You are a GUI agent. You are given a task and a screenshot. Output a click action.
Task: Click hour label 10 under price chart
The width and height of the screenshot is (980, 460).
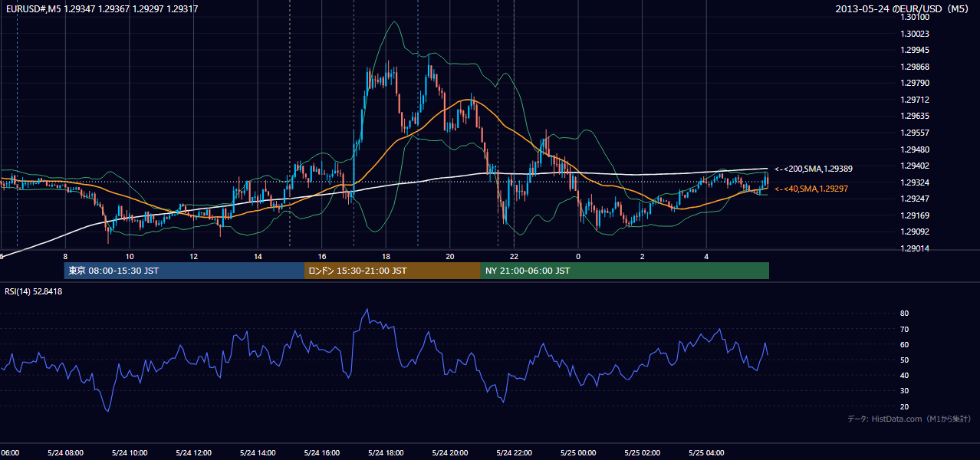coord(130,256)
